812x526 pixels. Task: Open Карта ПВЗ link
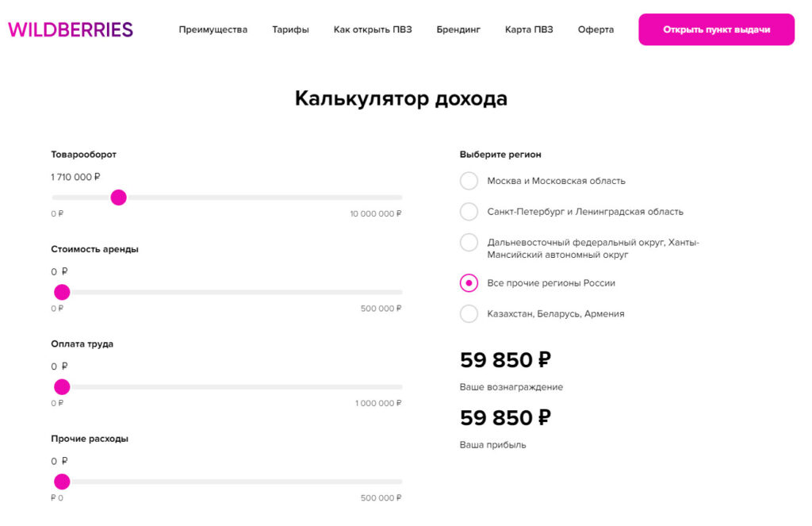(x=529, y=30)
